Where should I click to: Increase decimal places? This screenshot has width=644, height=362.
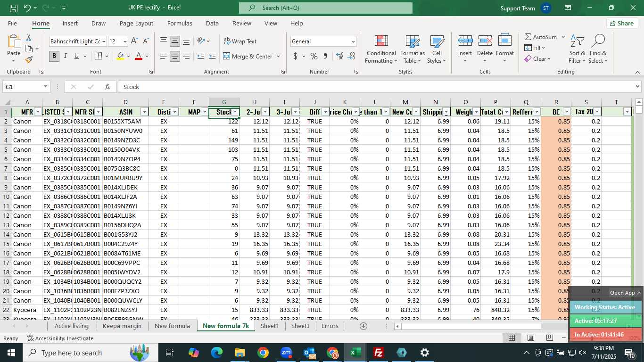pos(339,56)
